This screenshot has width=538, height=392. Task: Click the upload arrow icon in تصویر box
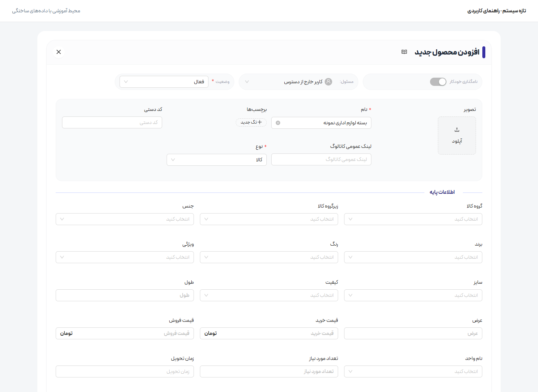457,130
